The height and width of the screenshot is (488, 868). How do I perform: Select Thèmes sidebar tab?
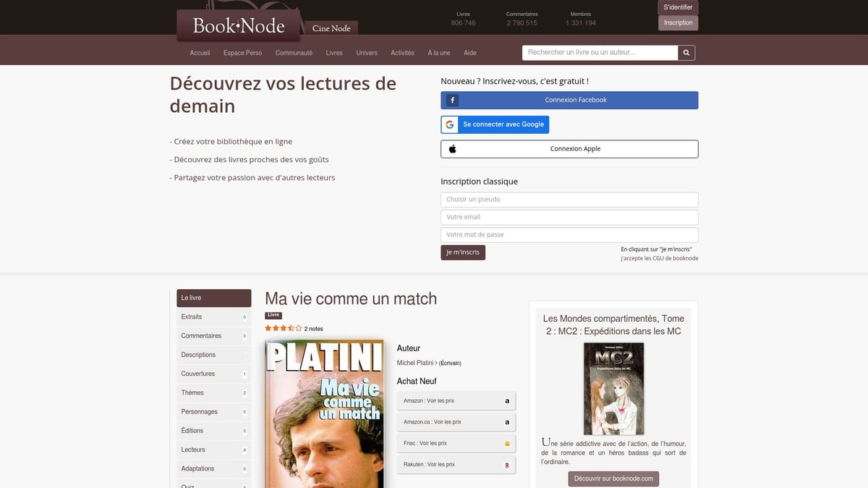pyautogui.click(x=214, y=393)
